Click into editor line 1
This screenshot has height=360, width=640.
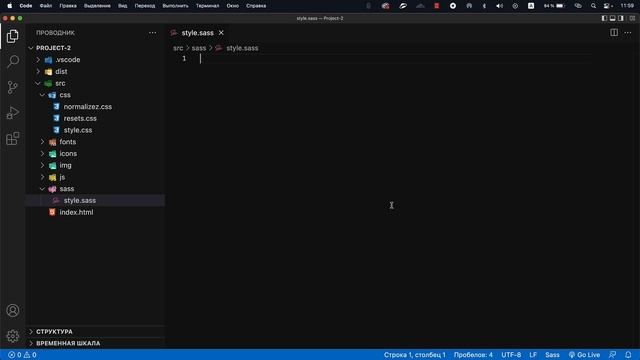(x=396, y=59)
